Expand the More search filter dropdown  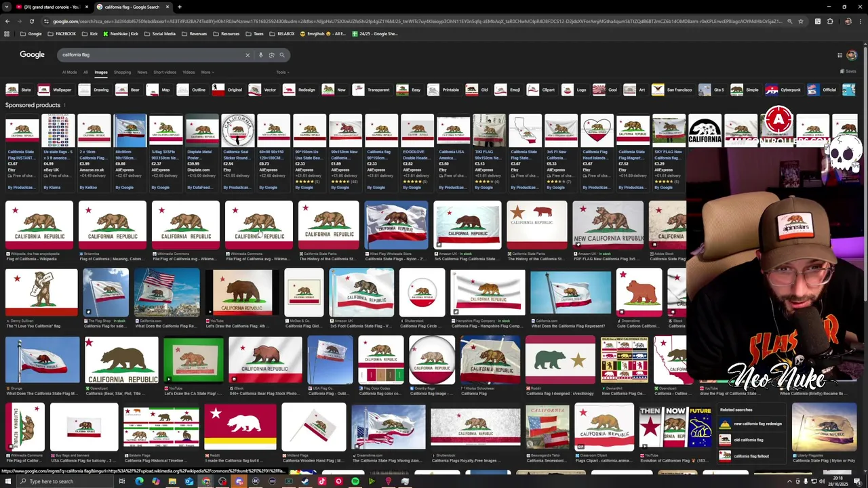coord(207,72)
